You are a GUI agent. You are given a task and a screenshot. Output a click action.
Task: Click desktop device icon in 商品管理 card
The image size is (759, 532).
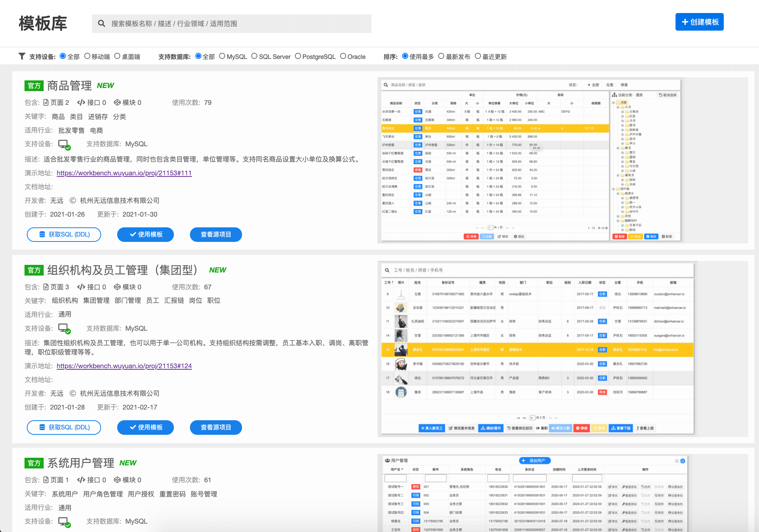pyautogui.click(x=64, y=144)
